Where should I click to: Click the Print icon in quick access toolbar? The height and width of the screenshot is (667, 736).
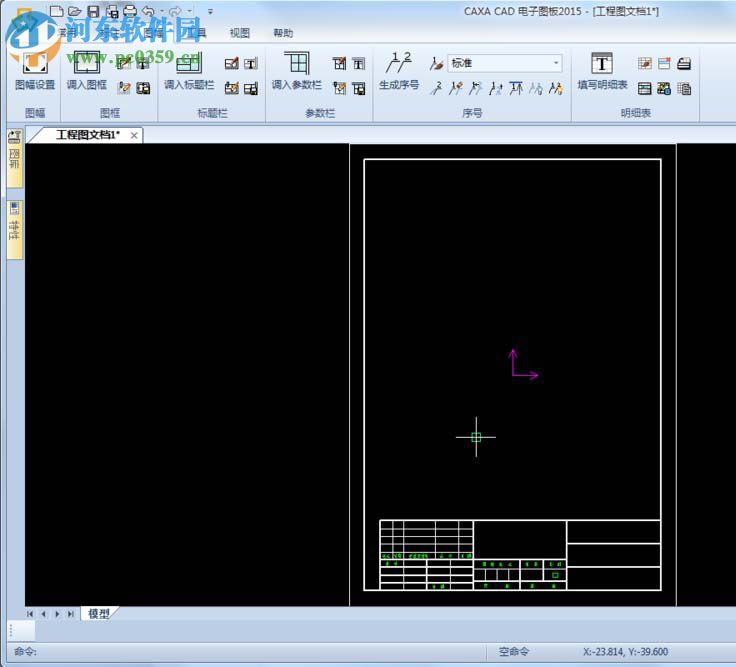[x=129, y=11]
